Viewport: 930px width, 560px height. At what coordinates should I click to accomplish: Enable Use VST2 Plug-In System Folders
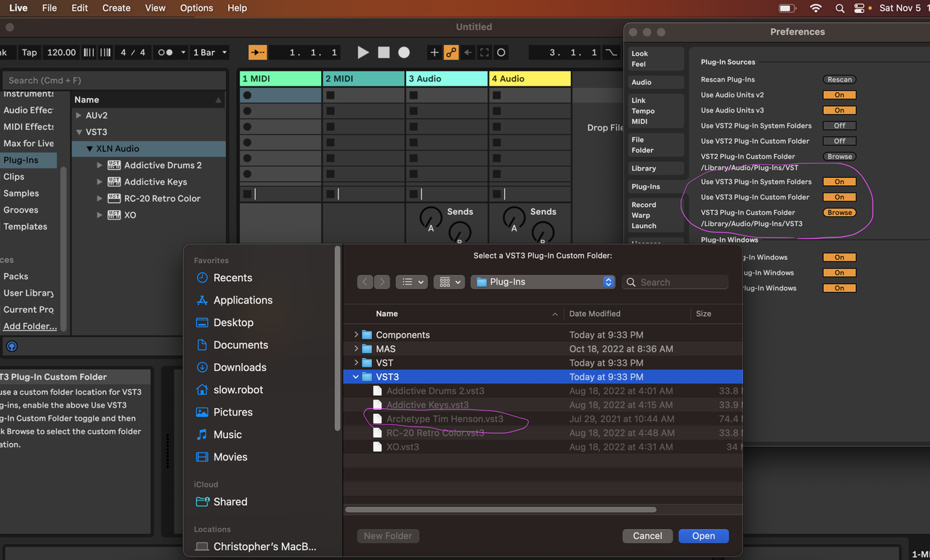click(x=839, y=126)
